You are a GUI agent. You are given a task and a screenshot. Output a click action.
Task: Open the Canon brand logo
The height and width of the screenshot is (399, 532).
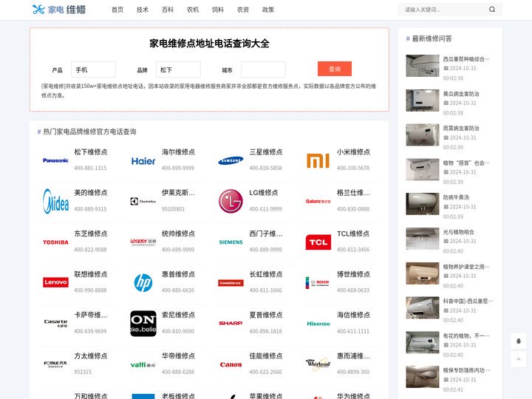[x=231, y=364]
